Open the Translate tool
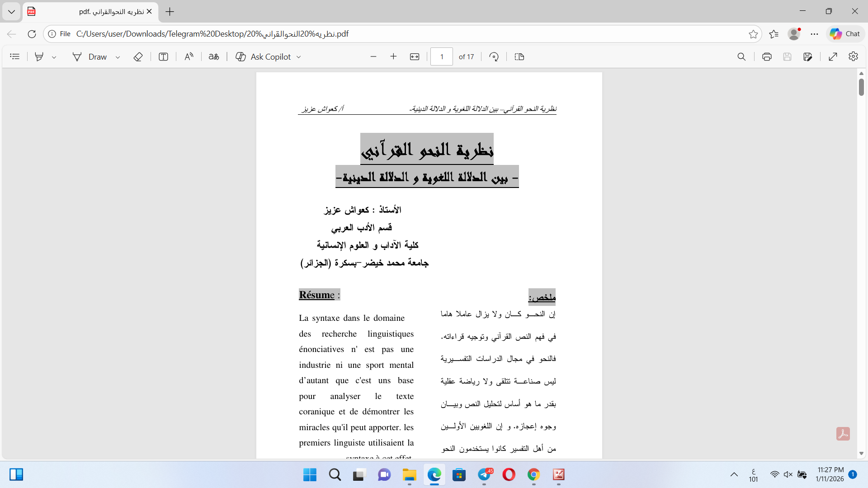The width and height of the screenshot is (868, 488). (x=214, y=56)
